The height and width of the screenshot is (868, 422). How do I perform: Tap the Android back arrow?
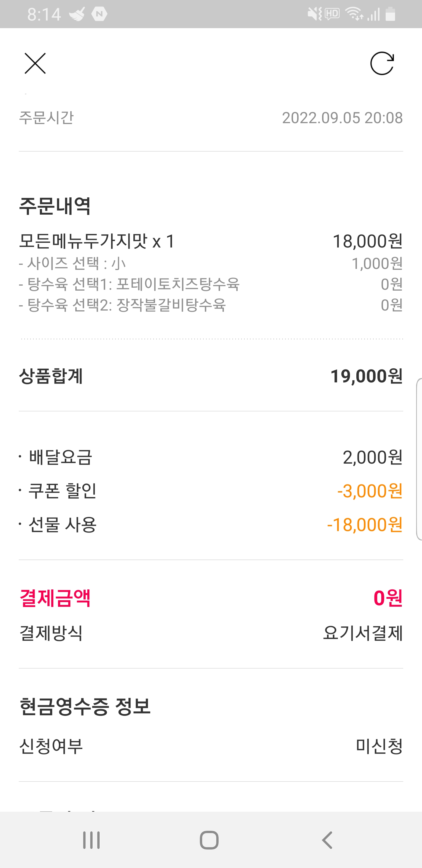click(x=327, y=840)
